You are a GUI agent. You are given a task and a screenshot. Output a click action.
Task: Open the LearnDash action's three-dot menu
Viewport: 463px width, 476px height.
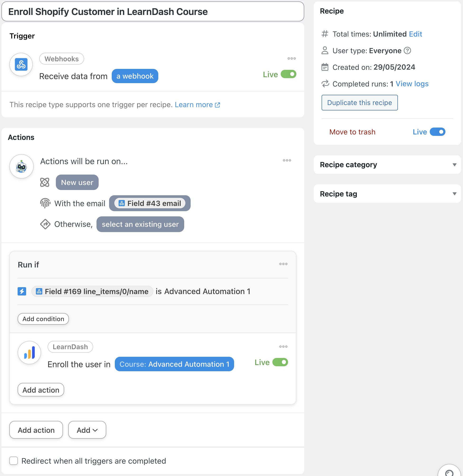pos(283,347)
